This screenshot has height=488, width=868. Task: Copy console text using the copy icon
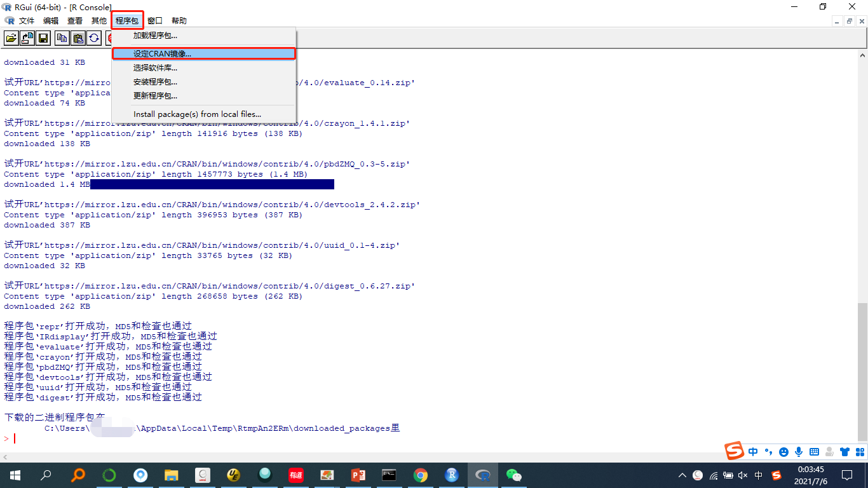pos(62,38)
